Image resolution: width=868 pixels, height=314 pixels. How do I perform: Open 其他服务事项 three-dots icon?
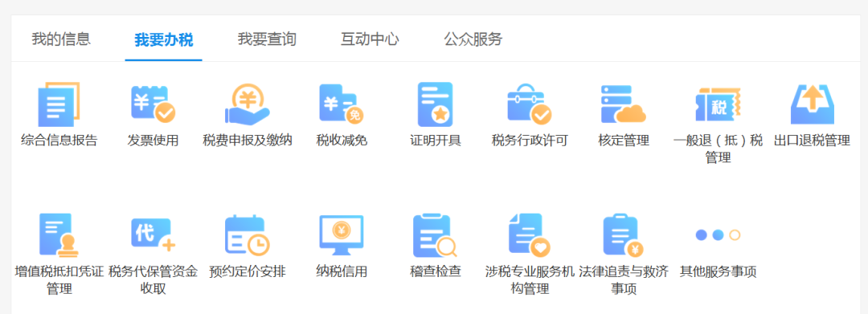pos(718,235)
